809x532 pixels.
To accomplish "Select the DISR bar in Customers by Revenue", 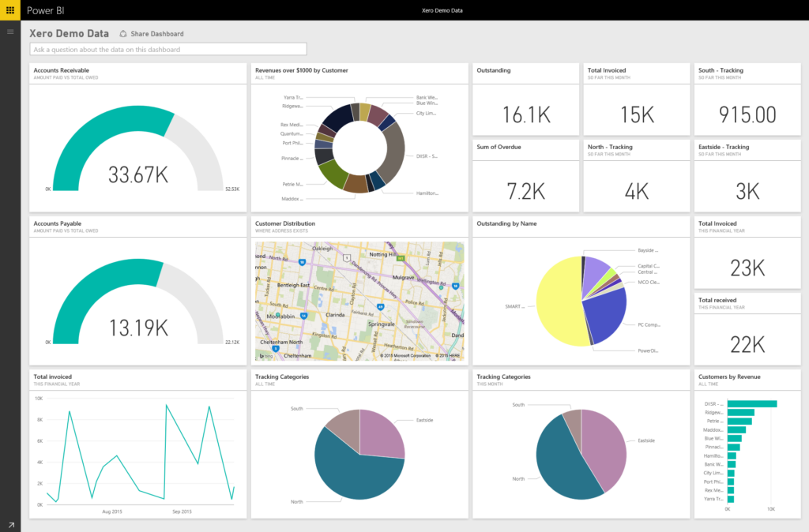I will tap(751, 402).
